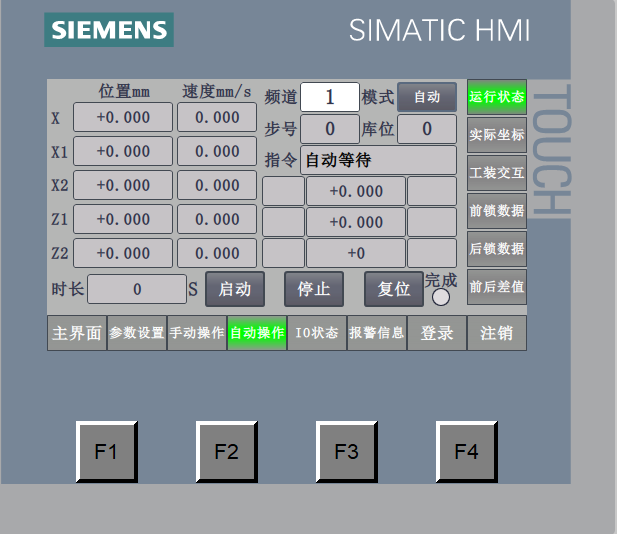Switch to 参数设置 tab

[x=137, y=333]
